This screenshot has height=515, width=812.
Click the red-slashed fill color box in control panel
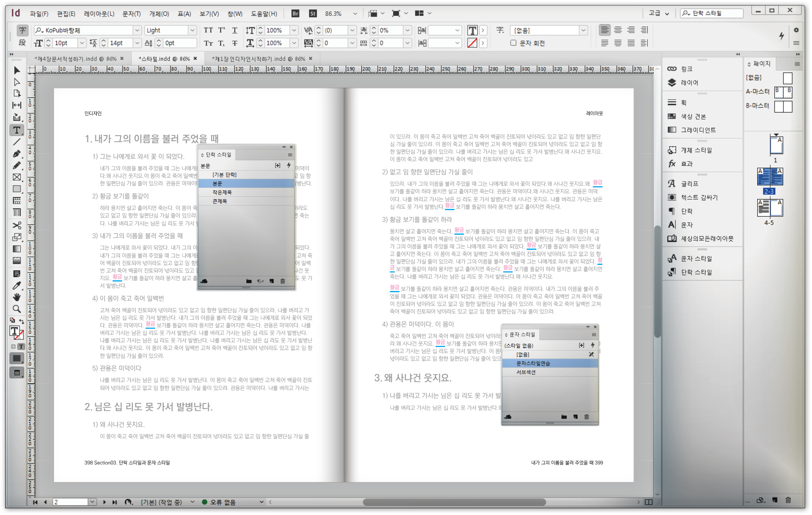tap(472, 43)
